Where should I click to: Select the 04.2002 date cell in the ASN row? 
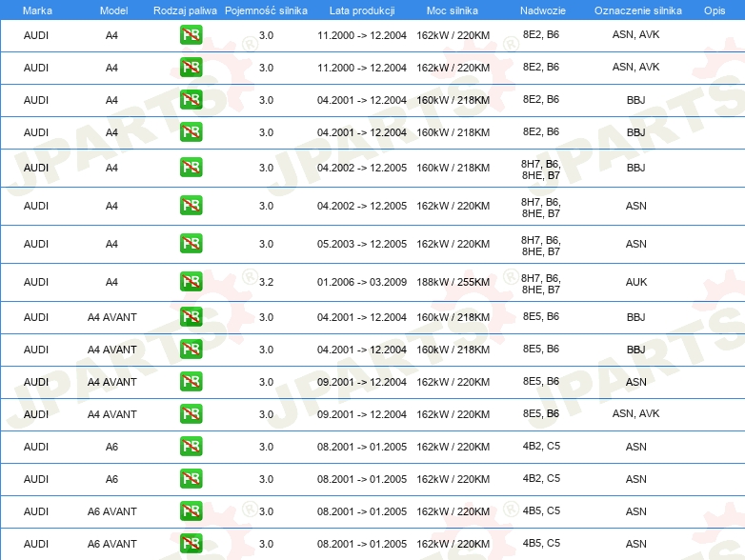[x=362, y=206]
